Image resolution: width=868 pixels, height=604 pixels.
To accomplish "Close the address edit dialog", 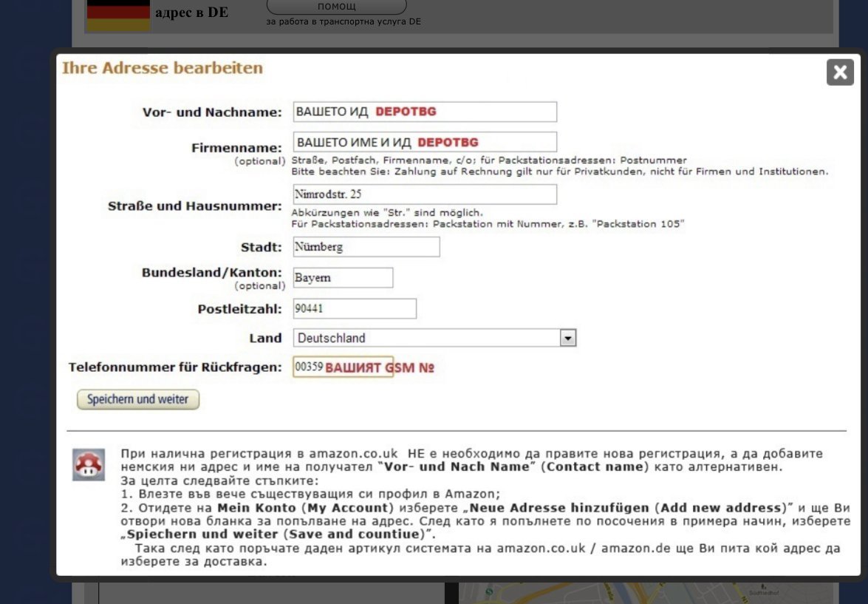I will [x=840, y=72].
